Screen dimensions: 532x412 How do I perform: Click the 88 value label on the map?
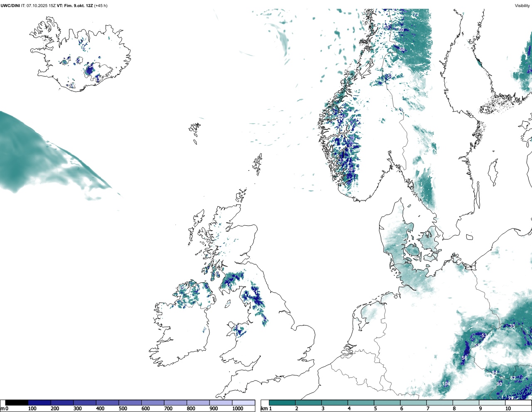402,49
